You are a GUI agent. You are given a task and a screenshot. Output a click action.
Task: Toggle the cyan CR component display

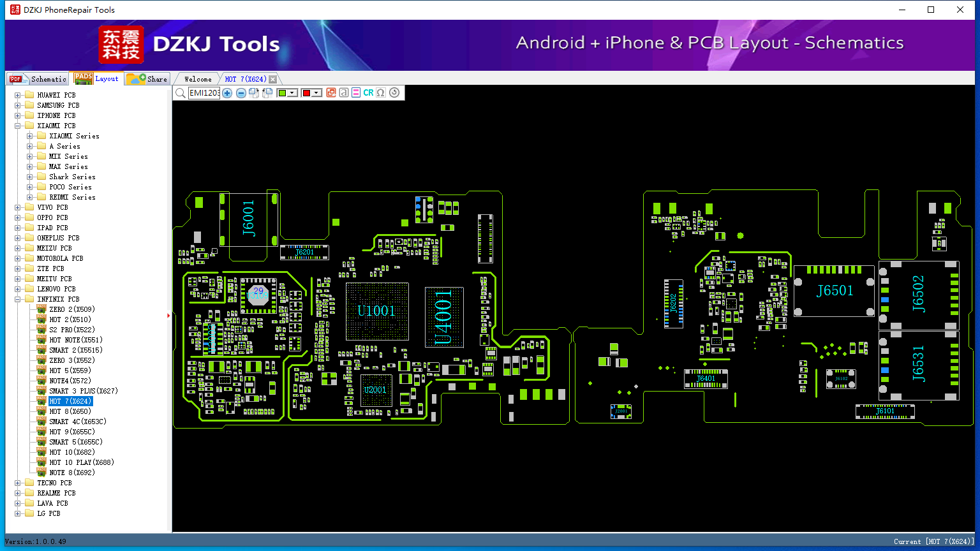(368, 93)
